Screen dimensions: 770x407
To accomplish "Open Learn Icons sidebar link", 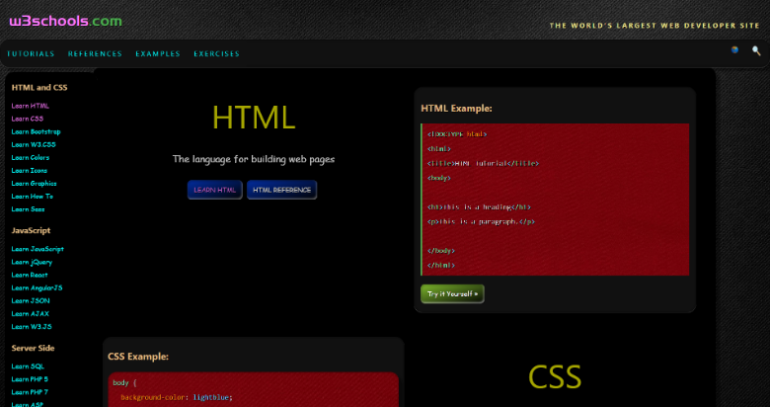I will pos(29,170).
